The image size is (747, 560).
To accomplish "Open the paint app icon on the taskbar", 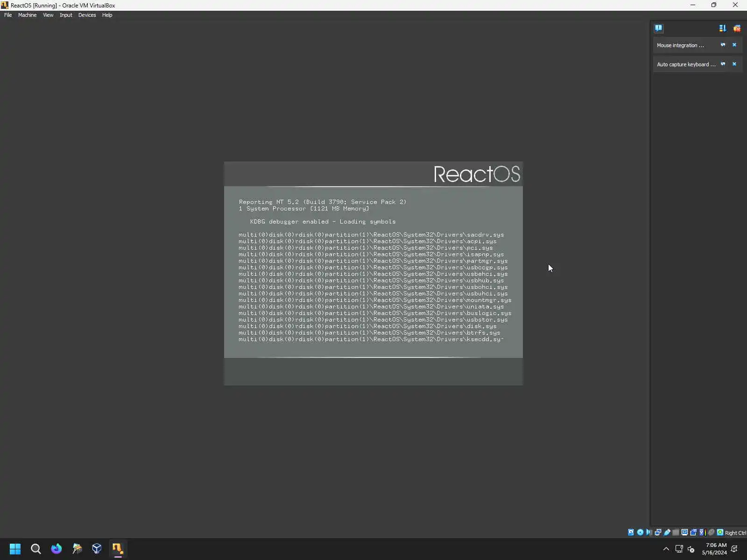I will pyautogui.click(x=77, y=549).
